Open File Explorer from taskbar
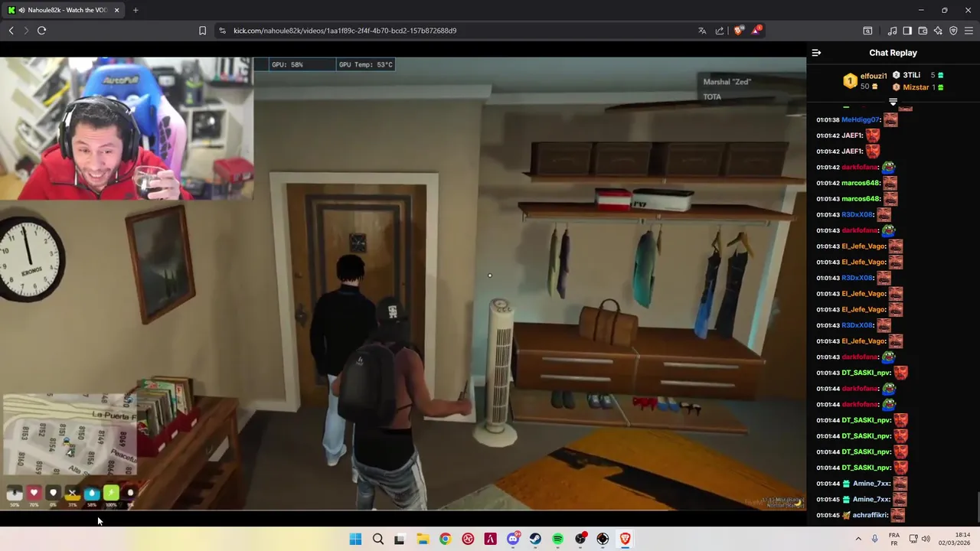This screenshot has width=980, height=551. pyautogui.click(x=423, y=539)
